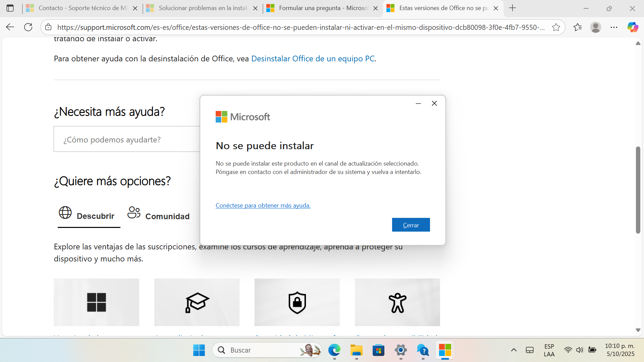This screenshot has width=644, height=362.
Task: Open 'Conéctese para obtener más ayuda' link
Action: tap(263, 205)
